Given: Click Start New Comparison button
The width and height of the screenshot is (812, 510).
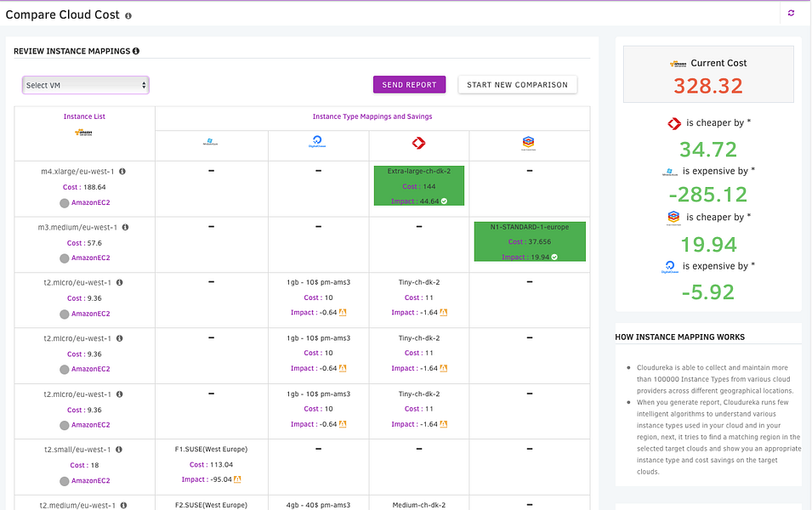Looking at the screenshot, I should point(517,84).
